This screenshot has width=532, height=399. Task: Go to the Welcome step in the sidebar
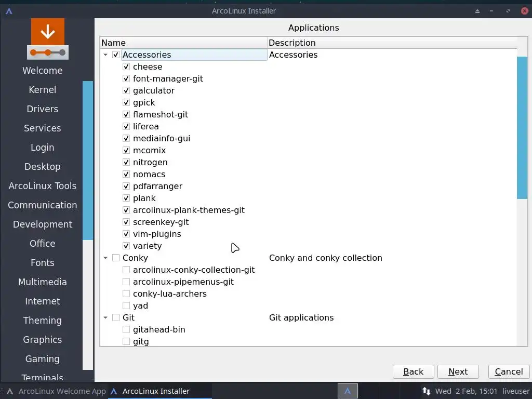click(43, 71)
